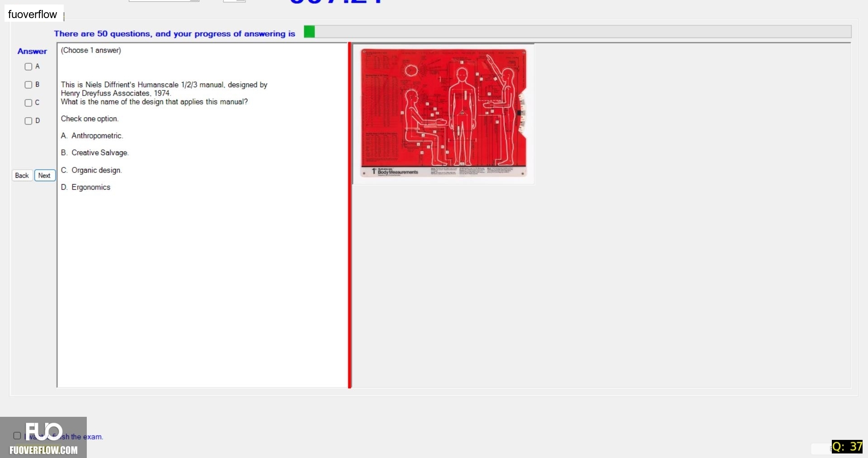Tick answer checkbox C

pyautogui.click(x=28, y=103)
